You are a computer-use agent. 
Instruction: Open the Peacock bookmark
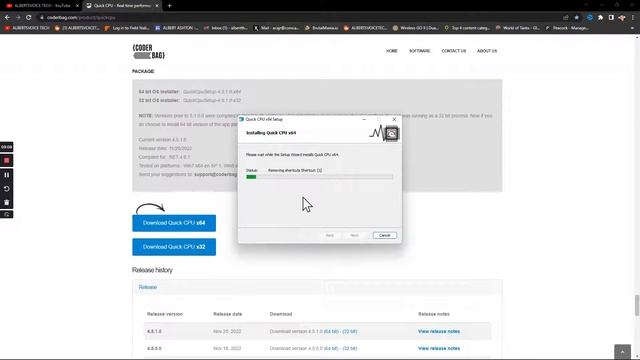click(567, 28)
